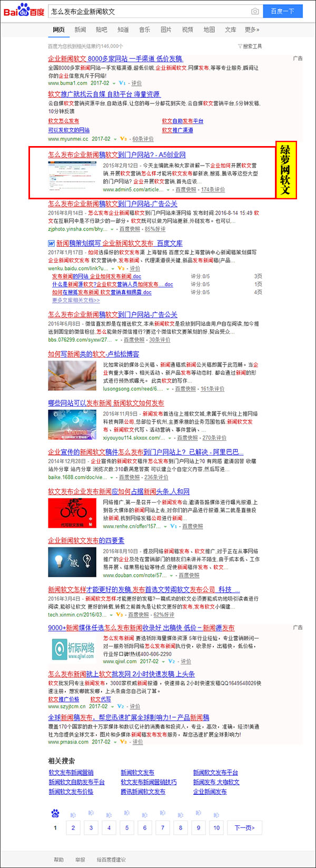This screenshot has width=316, height=868.
Task: Click the 举报 footer link
Action: (80, 860)
